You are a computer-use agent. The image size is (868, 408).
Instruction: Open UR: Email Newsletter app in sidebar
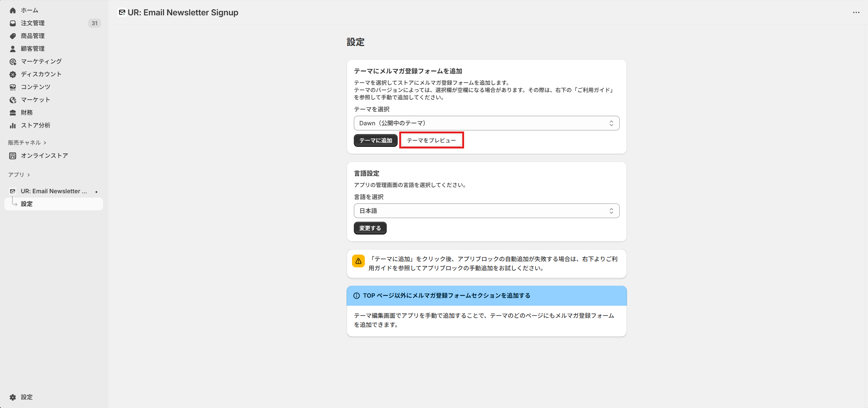(x=54, y=191)
